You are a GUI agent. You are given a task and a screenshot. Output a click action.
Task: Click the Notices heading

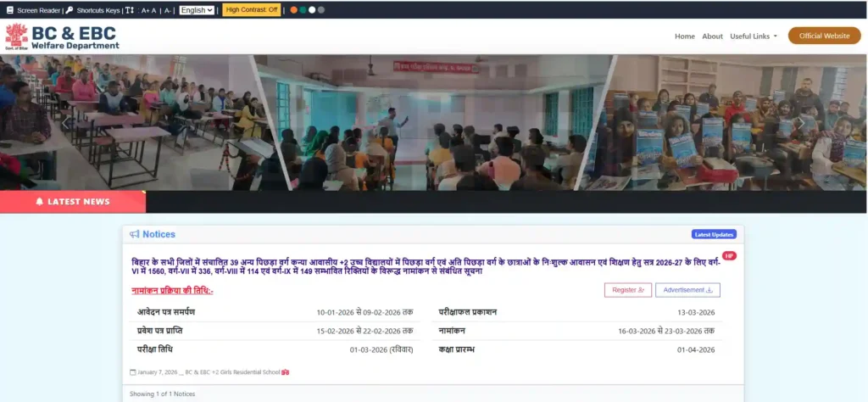pyautogui.click(x=159, y=234)
